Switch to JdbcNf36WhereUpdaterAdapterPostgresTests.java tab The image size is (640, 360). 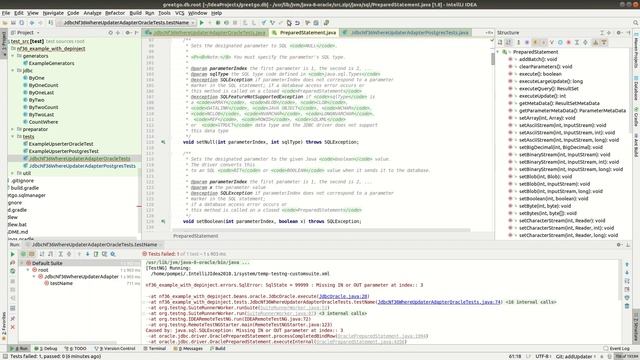point(406,33)
